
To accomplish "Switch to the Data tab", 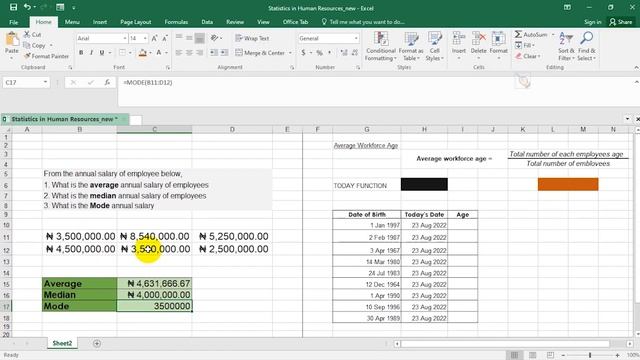I will (207, 22).
